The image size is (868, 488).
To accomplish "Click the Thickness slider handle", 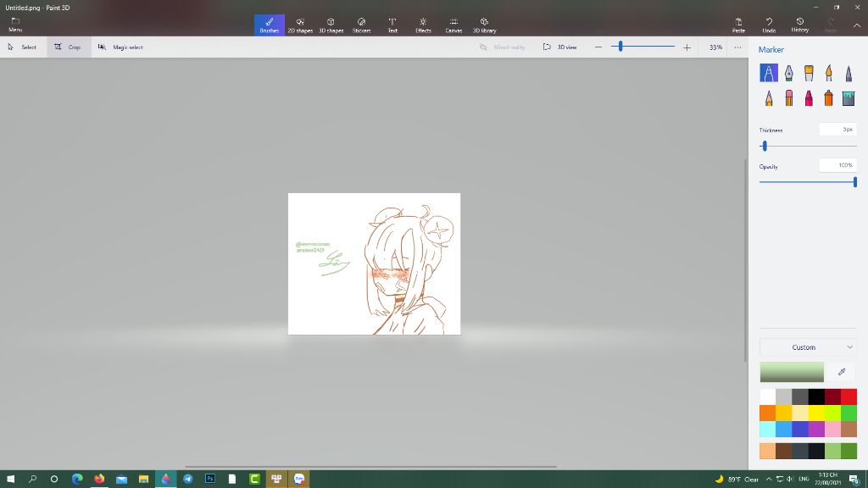I will (765, 146).
